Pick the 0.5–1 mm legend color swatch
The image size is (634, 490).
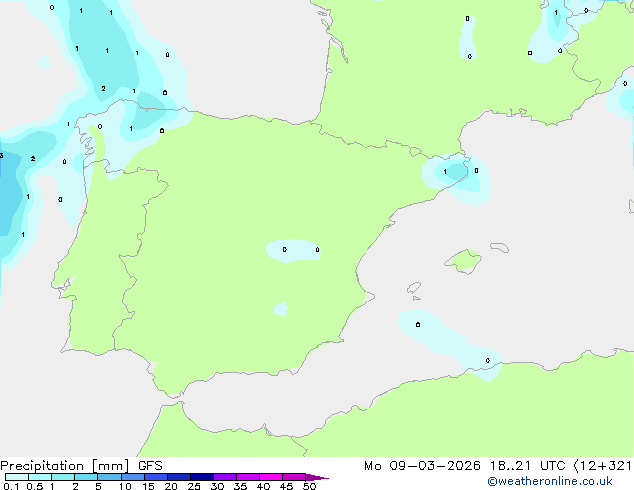point(40,477)
